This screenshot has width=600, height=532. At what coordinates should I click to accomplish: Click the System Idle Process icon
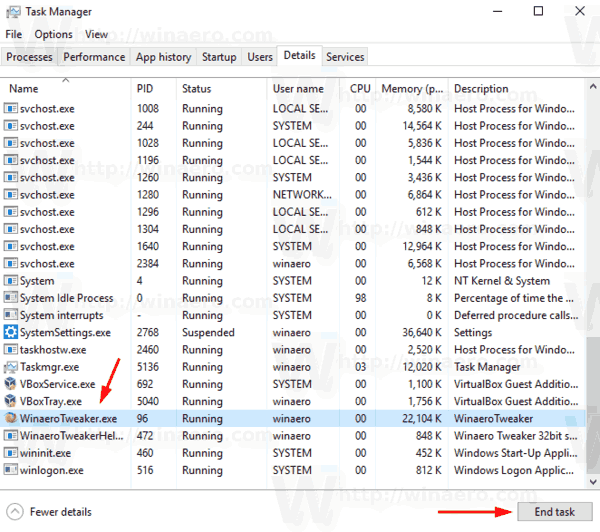pos(10,297)
